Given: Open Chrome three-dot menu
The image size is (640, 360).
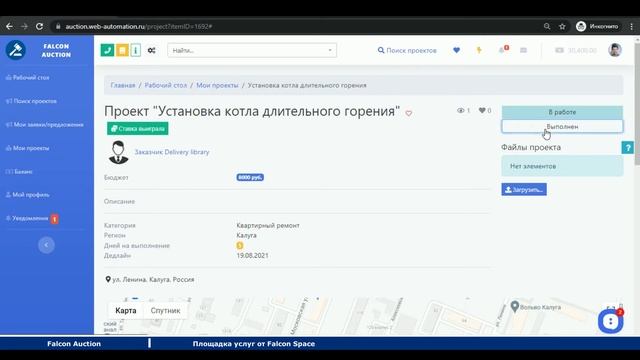Looking at the screenshot, I should pyautogui.click(x=631, y=27).
